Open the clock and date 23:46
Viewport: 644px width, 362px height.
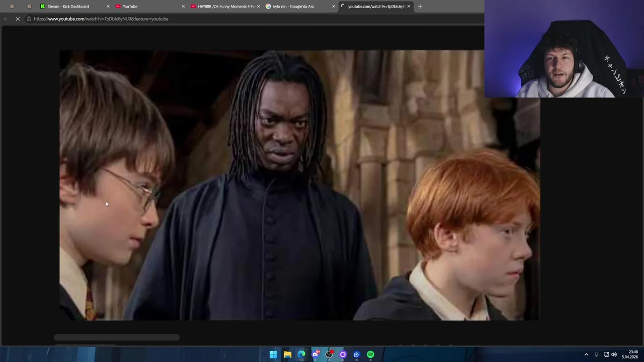coord(631,354)
